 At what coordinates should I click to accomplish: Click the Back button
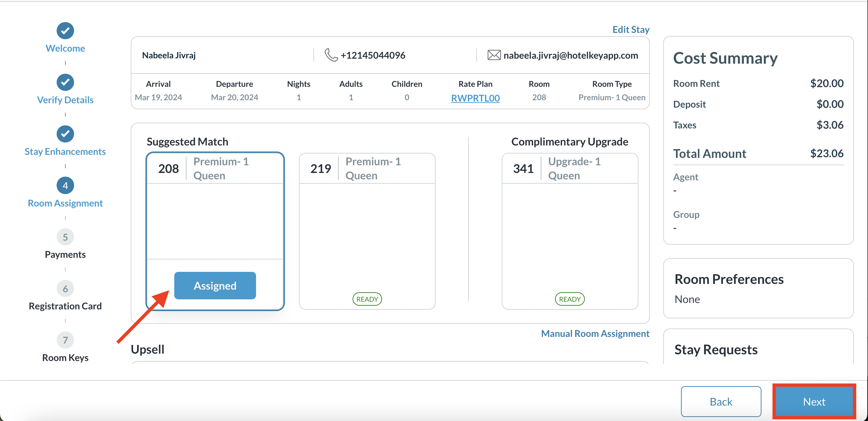click(721, 402)
